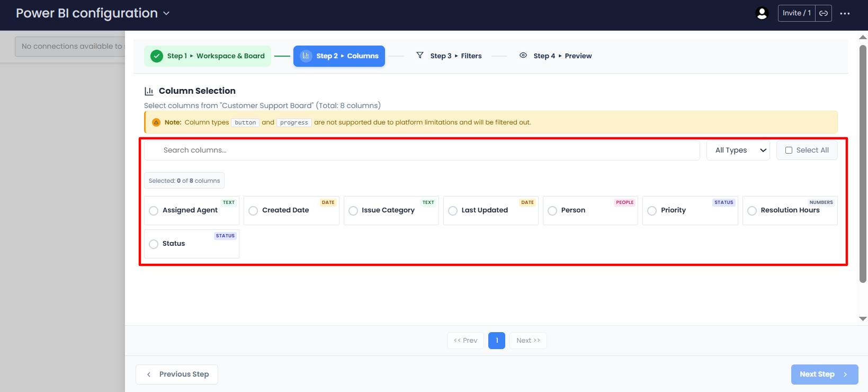Screen dimensions: 868x392
Task: Click the scrollbar up arrow
Action: [863, 37]
